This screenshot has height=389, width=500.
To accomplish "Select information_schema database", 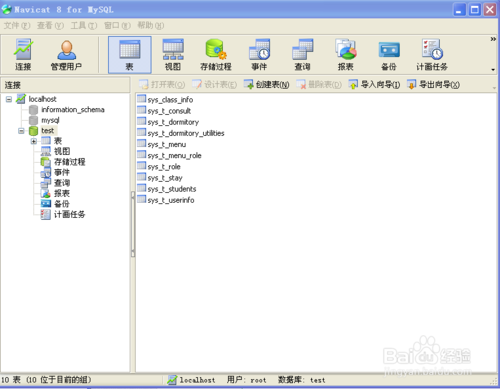I will click(73, 110).
